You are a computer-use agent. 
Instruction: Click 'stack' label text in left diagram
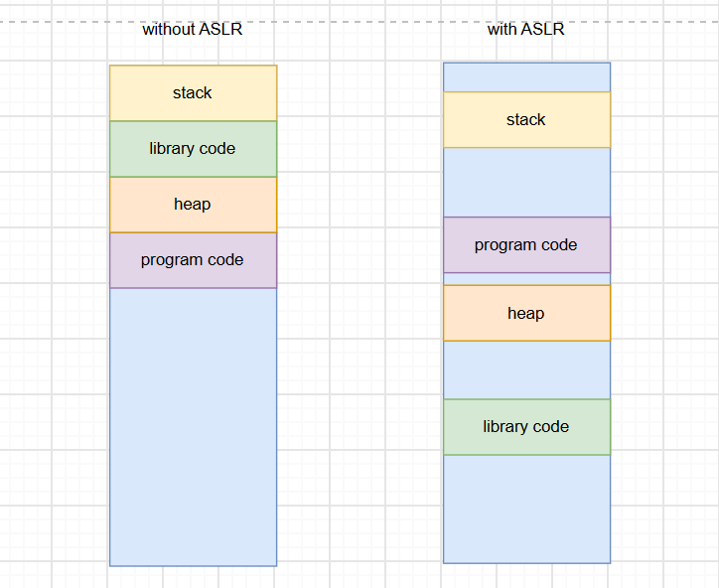[192, 93]
